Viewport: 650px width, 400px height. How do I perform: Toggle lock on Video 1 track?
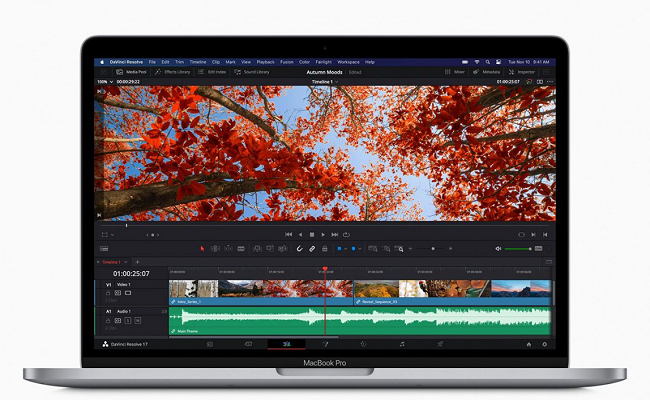pyautogui.click(x=108, y=293)
